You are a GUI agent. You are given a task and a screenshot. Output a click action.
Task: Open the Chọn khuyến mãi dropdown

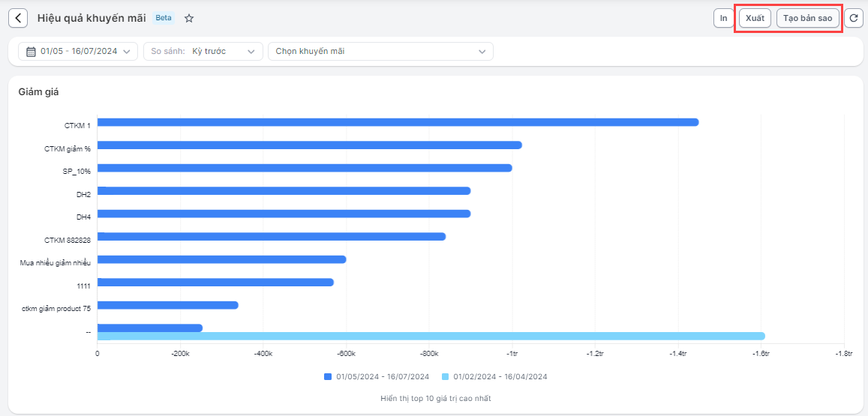click(x=380, y=52)
